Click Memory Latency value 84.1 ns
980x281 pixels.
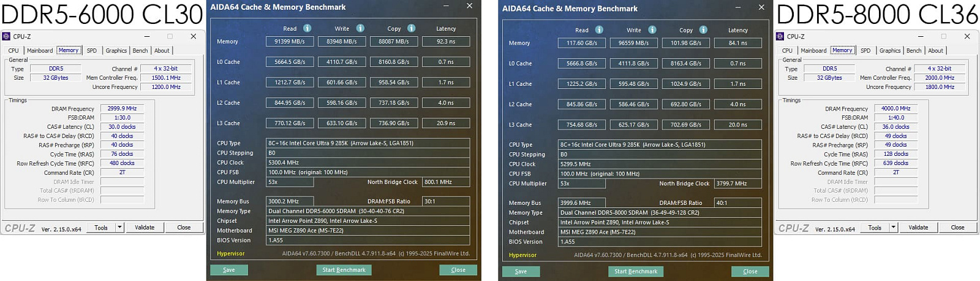(738, 43)
